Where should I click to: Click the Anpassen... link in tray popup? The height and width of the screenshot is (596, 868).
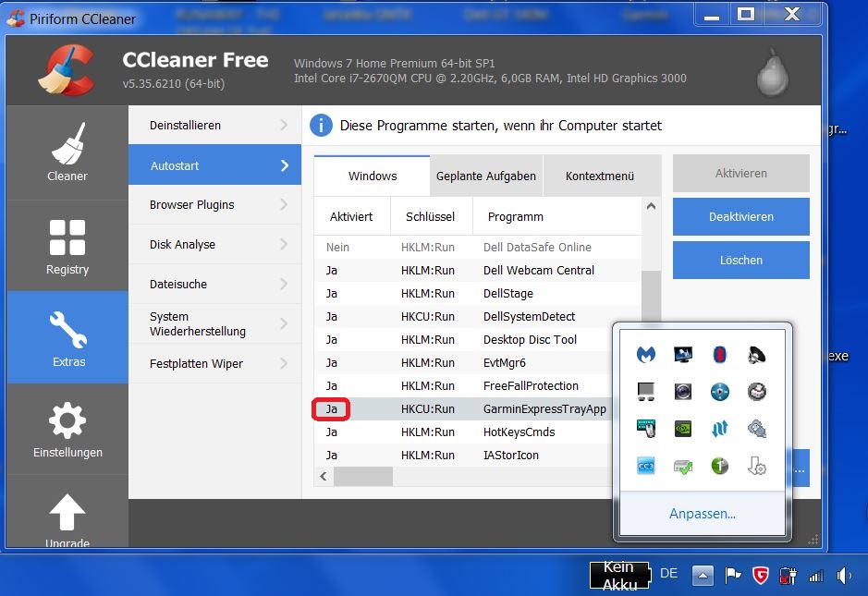(702, 514)
